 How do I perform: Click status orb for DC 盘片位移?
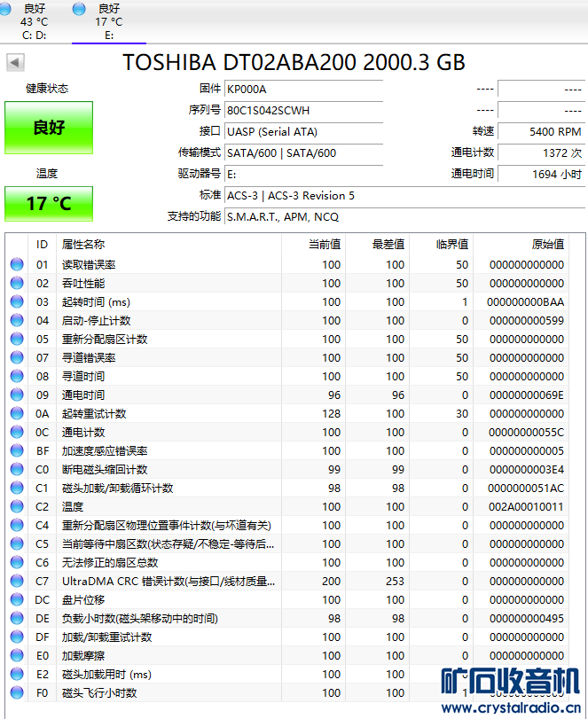point(17,600)
